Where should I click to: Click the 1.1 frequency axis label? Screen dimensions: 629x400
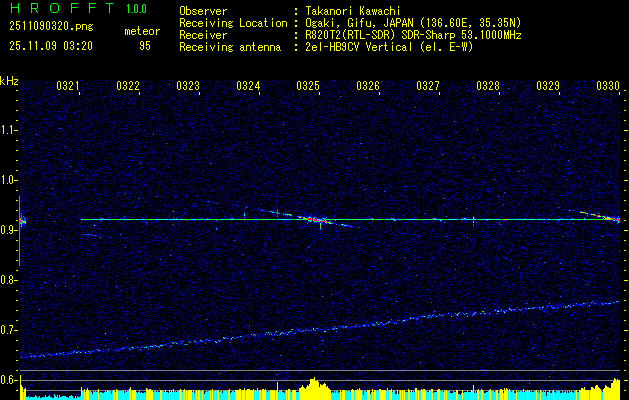point(9,130)
